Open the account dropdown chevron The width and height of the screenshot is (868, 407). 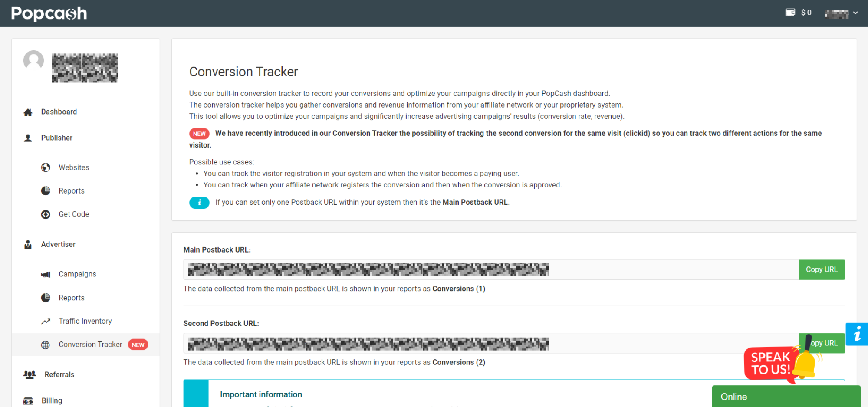(x=855, y=13)
